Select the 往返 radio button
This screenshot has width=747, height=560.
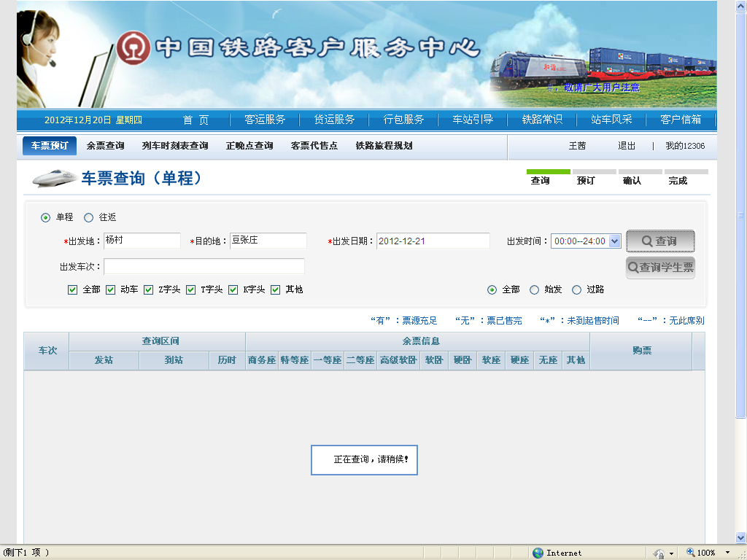click(88, 217)
